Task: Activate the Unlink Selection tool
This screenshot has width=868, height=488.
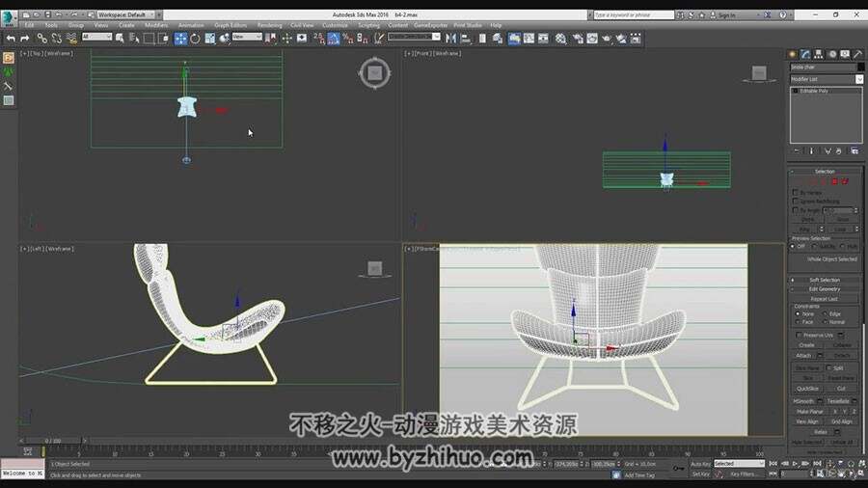Action: click(x=57, y=39)
